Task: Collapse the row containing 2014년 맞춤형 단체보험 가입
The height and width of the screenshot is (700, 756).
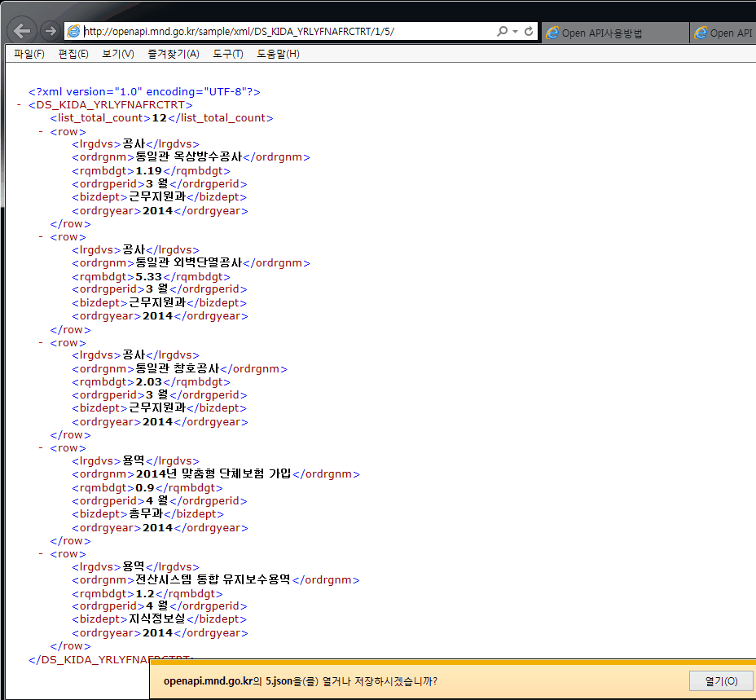Action: point(41,448)
